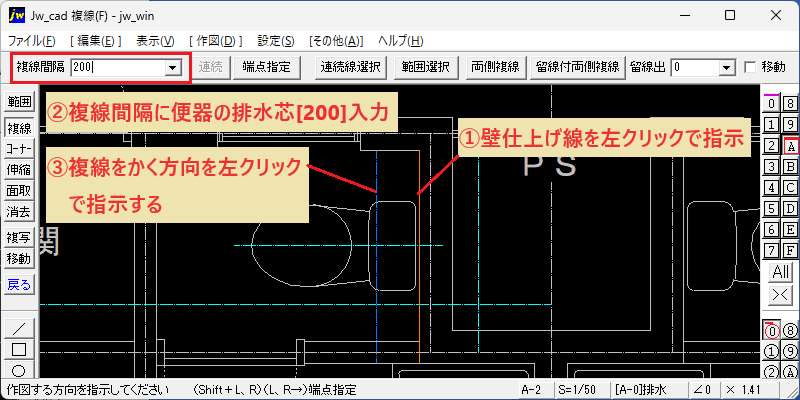
Task: Open the 留線出 dropdown arrow
Action: [727, 67]
